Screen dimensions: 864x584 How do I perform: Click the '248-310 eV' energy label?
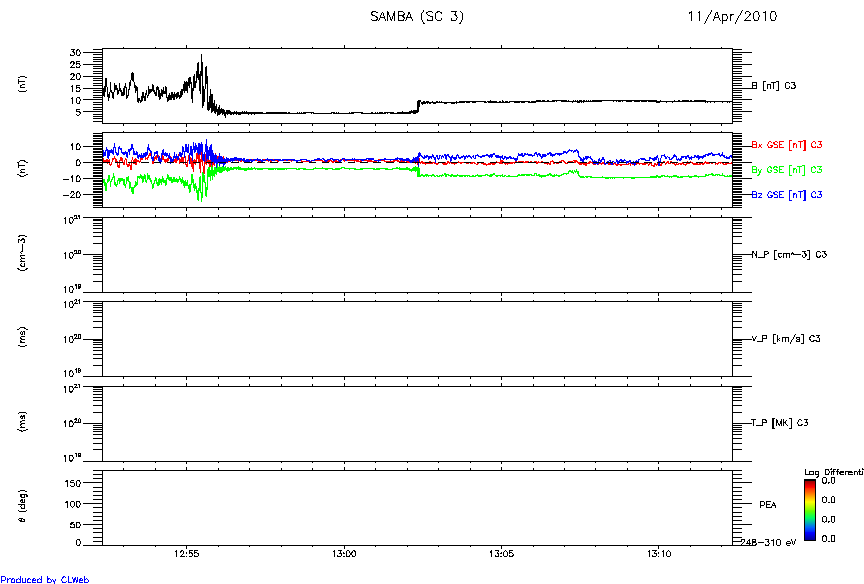pyautogui.click(x=768, y=543)
